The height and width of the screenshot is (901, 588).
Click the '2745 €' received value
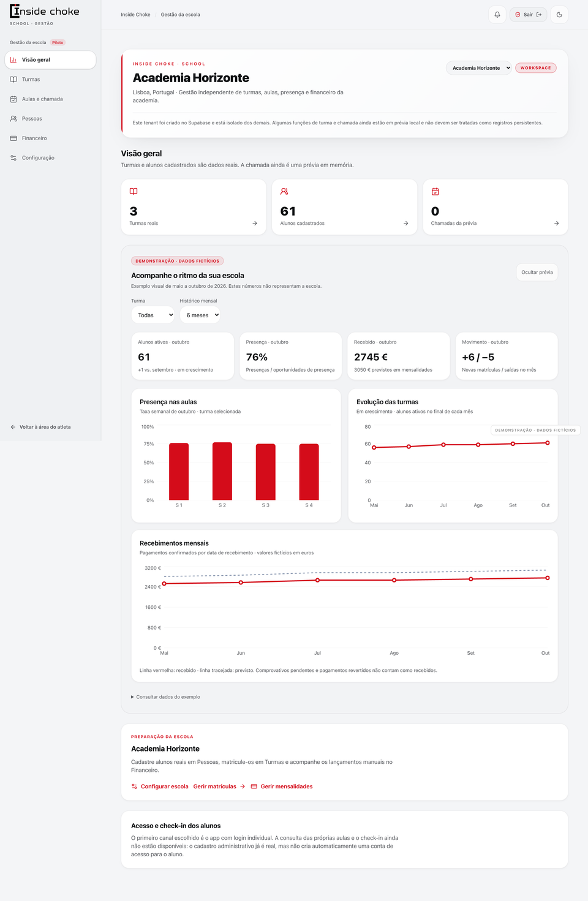[x=371, y=357]
